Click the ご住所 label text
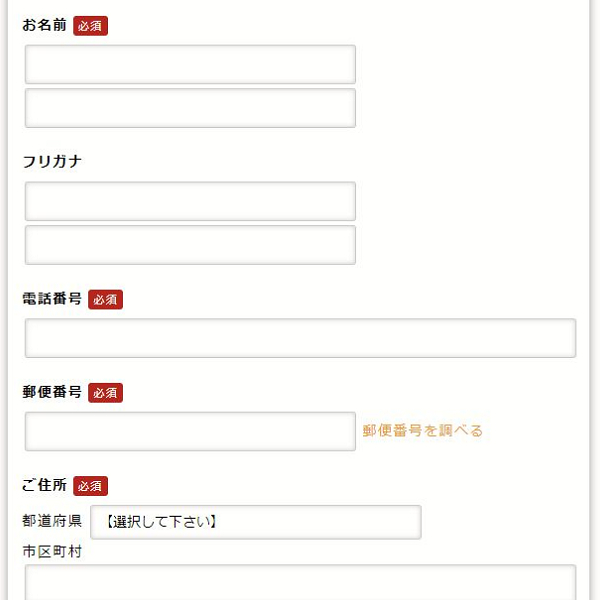The image size is (600, 600). pos(44,486)
